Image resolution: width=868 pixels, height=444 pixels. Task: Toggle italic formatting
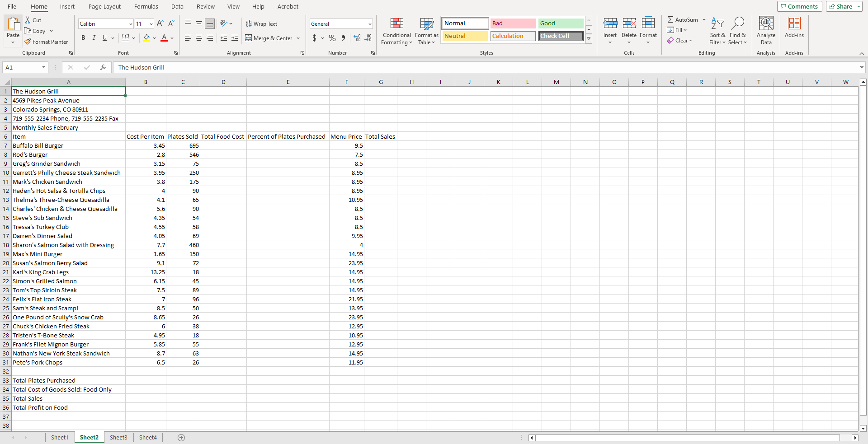(94, 38)
